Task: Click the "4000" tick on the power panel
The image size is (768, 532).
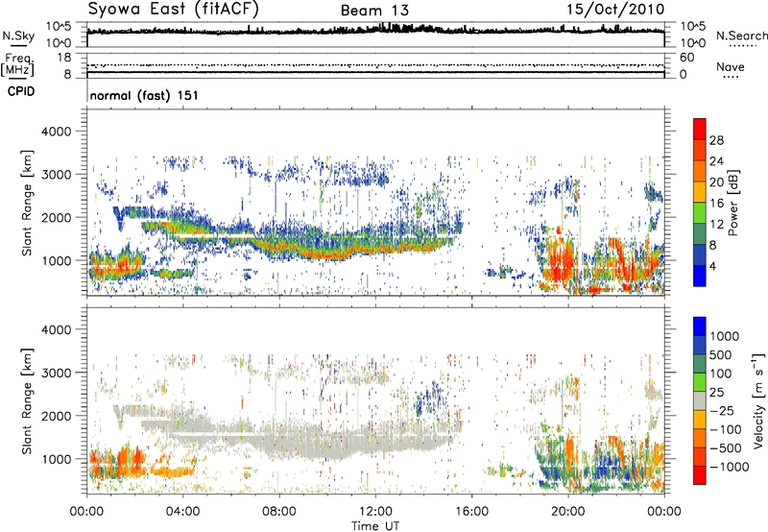Action: (57, 132)
